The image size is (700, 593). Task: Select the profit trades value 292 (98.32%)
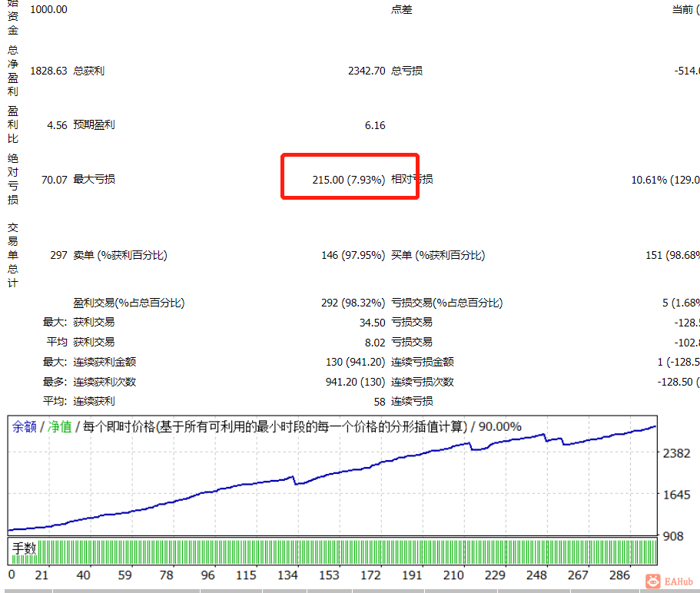(x=353, y=303)
